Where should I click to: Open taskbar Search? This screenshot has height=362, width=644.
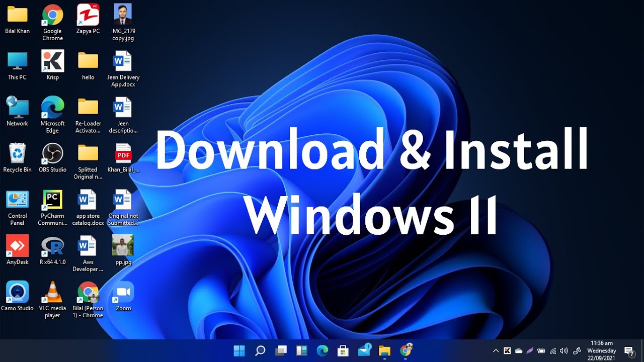coord(260,350)
